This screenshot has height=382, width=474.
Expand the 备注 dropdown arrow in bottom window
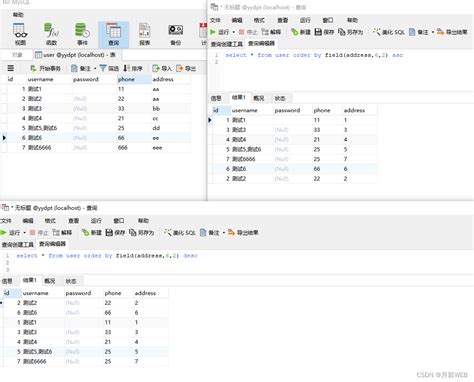pyautogui.click(x=224, y=232)
